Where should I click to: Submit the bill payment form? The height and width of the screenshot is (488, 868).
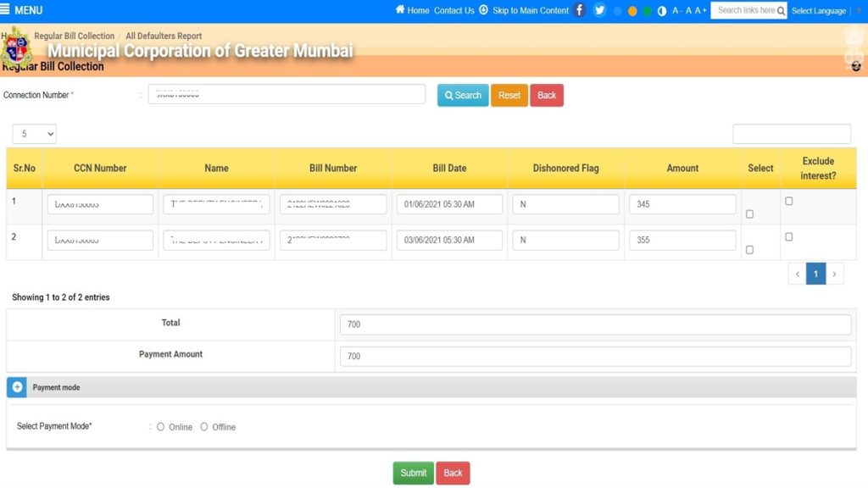pos(413,473)
